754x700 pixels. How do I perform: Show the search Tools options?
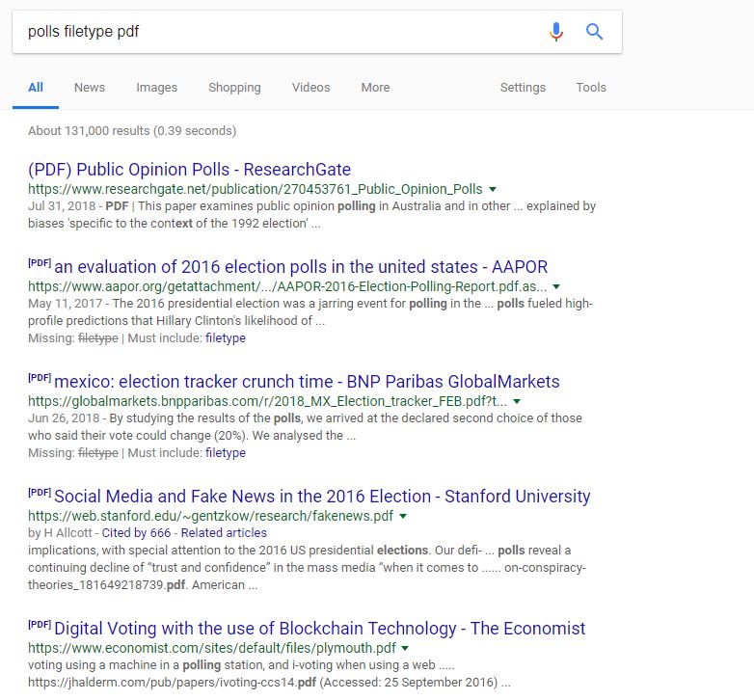click(591, 88)
